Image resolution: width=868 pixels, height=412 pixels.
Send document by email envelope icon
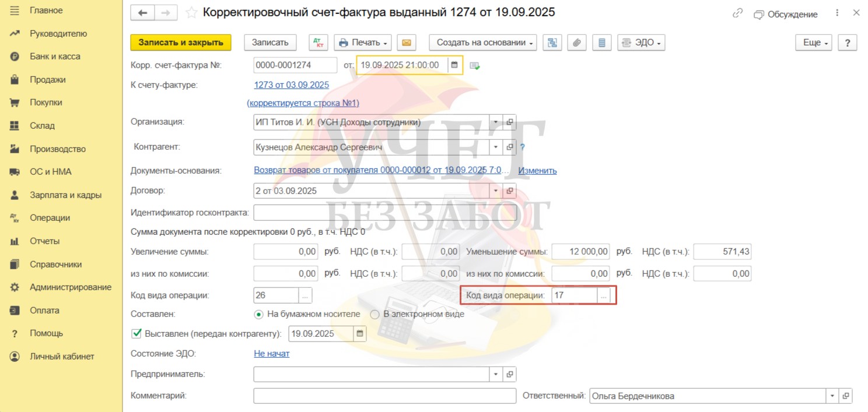(x=407, y=43)
